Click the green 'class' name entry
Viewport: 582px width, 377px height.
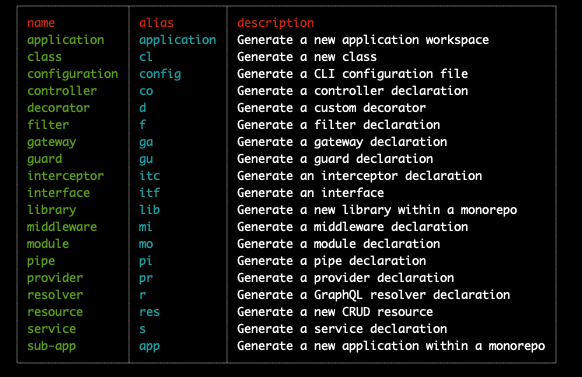click(45, 57)
